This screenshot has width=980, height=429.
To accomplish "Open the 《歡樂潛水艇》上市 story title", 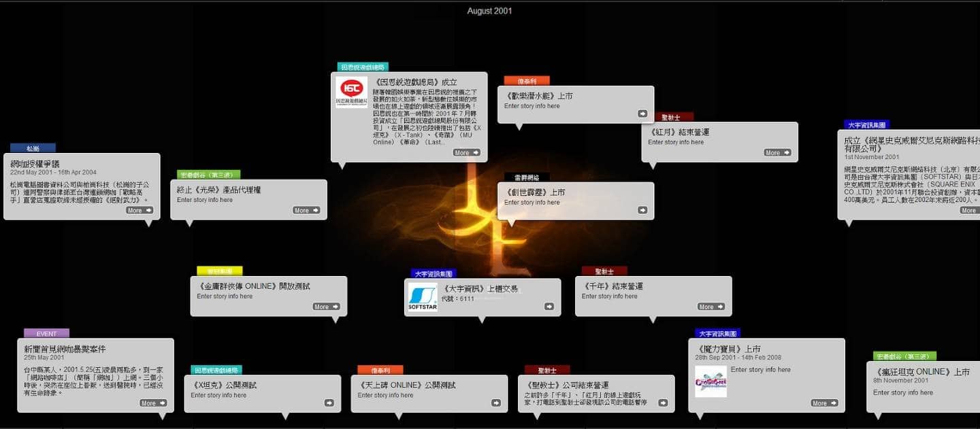I will click(538, 96).
